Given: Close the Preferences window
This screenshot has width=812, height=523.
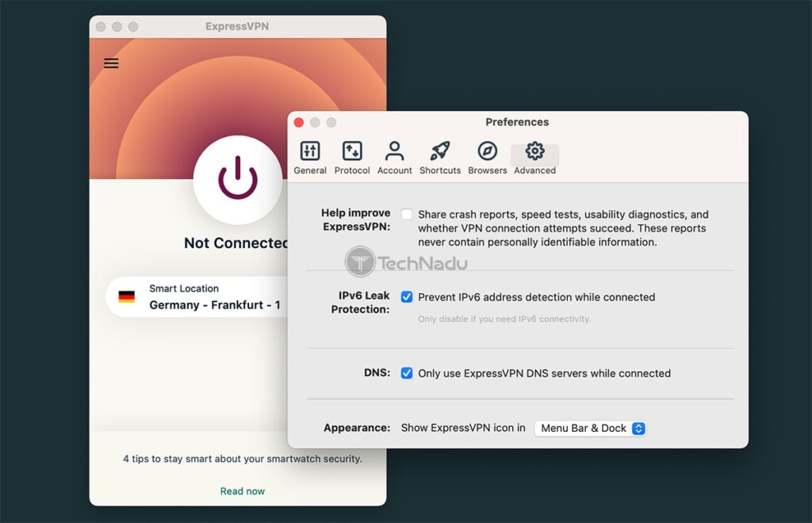Looking at the screenshot, I should point(299,123).
